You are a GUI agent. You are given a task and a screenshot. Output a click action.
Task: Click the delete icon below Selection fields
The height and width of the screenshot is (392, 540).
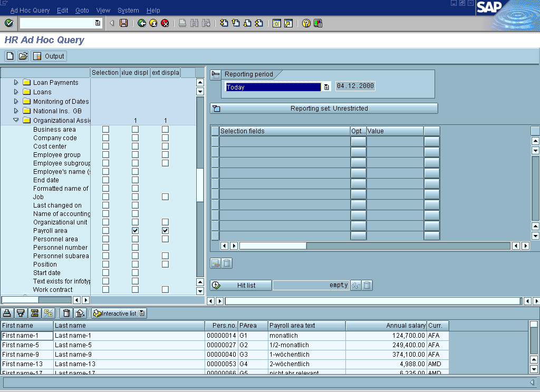coord(227,263)
